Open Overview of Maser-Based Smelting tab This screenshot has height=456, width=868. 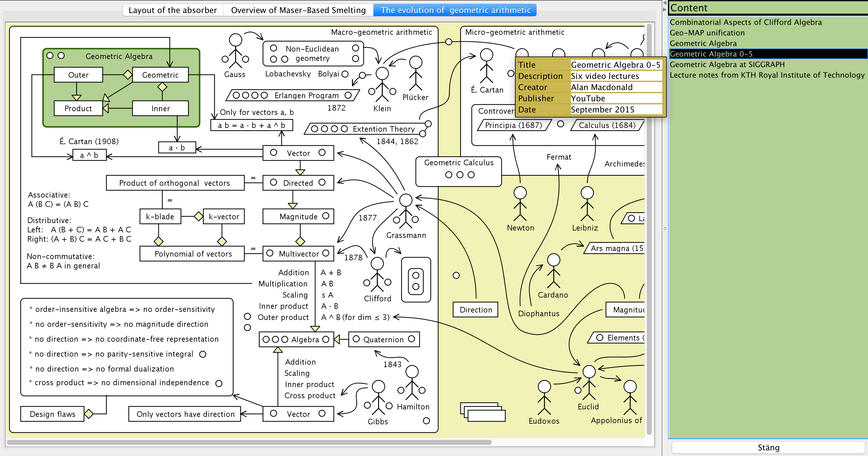(298, 10)
